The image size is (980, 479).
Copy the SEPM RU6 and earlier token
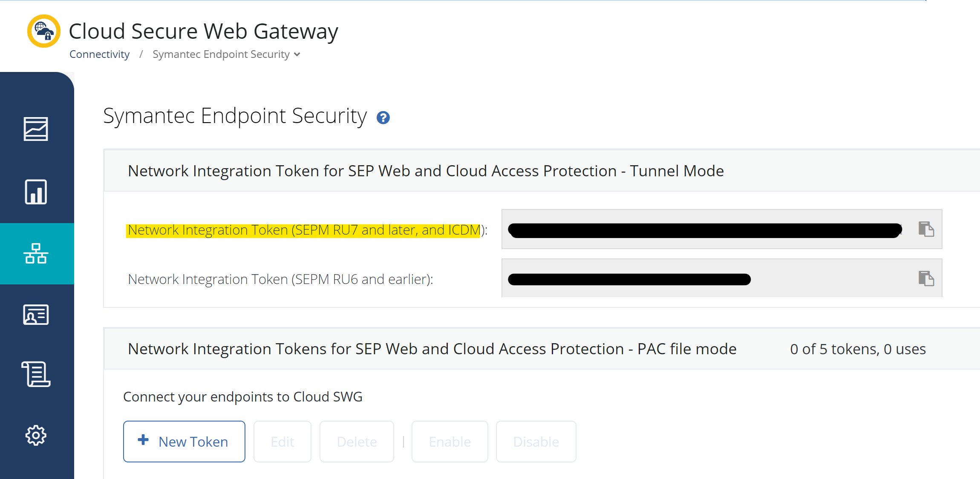(x=926, y=278)
